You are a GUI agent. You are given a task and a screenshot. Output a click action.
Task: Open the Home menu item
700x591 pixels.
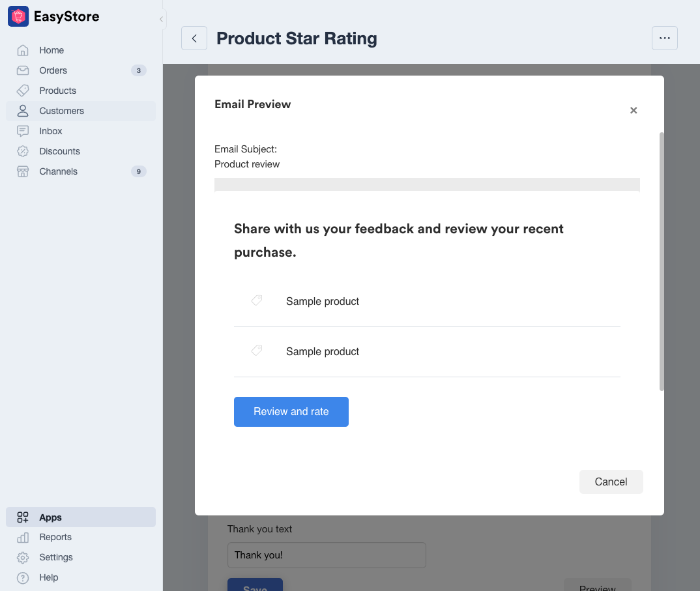[x=81, y=50]
